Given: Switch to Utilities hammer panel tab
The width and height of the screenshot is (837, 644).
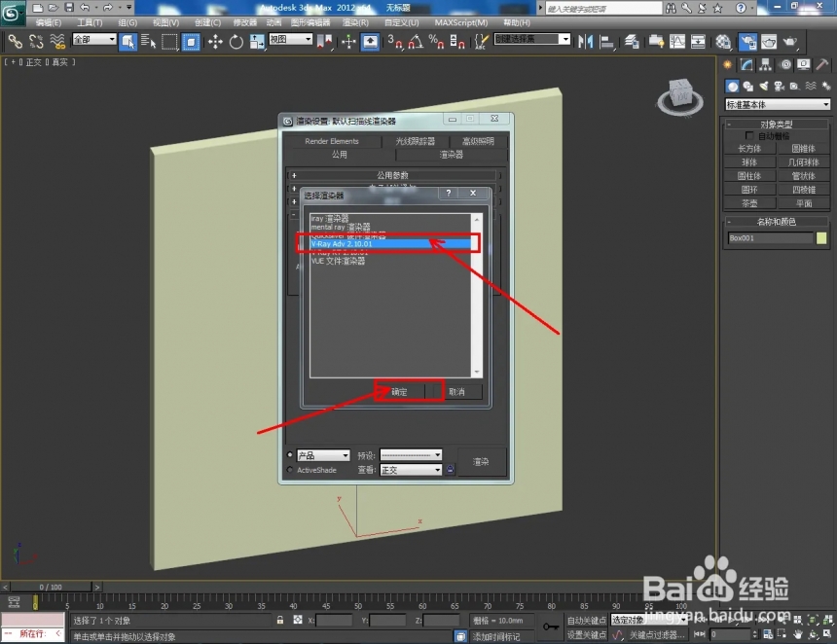Looking at the screenshot, I should (x=822, y=65).
